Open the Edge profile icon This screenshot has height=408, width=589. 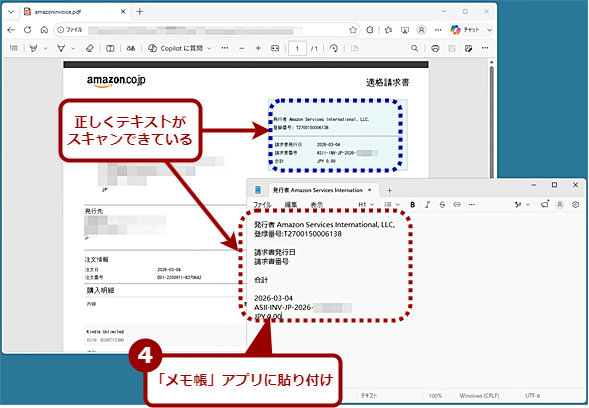[x=421, y=30]
